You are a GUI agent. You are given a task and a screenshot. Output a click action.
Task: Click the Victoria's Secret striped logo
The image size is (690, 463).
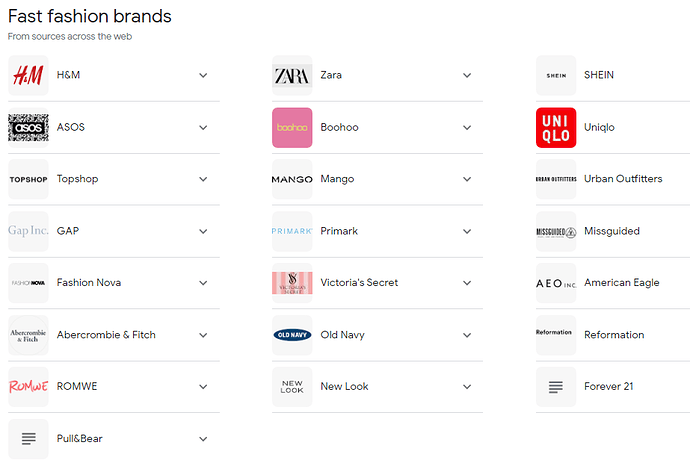tap(292, 283)
